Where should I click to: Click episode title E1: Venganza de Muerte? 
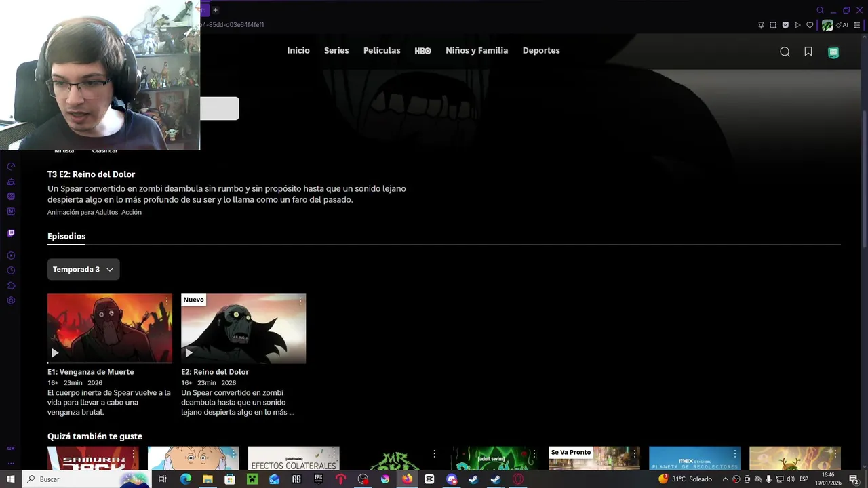click(91, 372)
